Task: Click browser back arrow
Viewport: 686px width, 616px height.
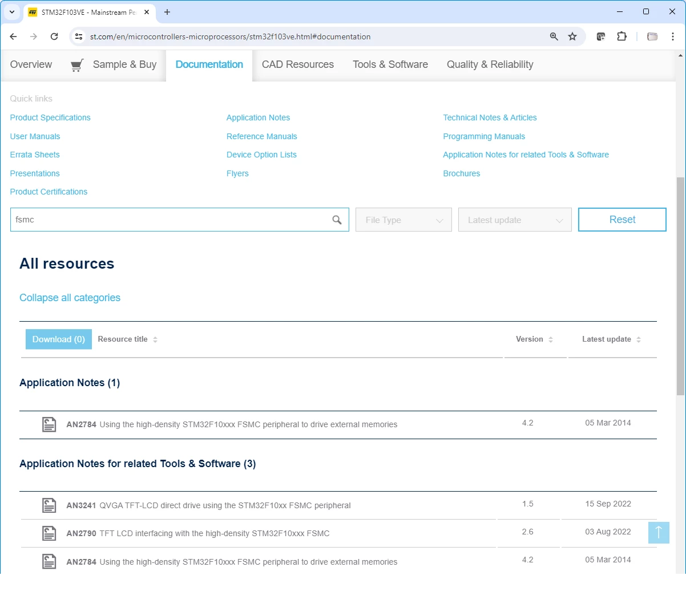Action: (13, 37)
